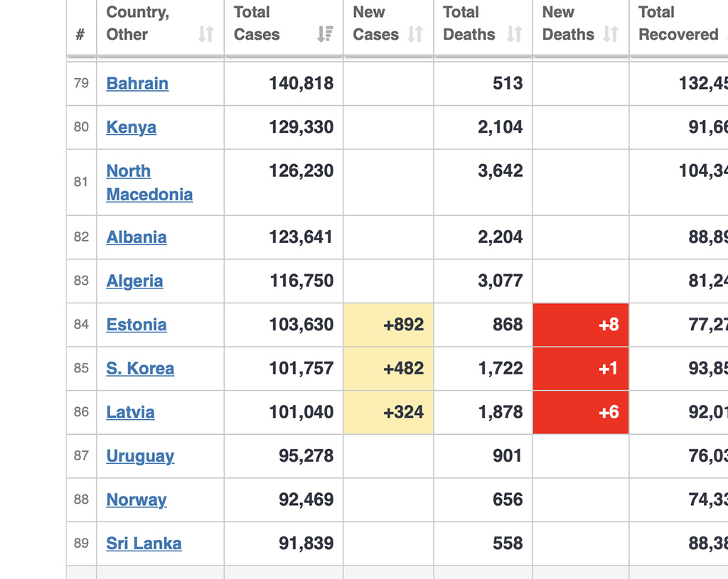Click Total Cases sort arrow icon
The height and width of the screenshot is (579, 728).
click(x=325, y=34)
